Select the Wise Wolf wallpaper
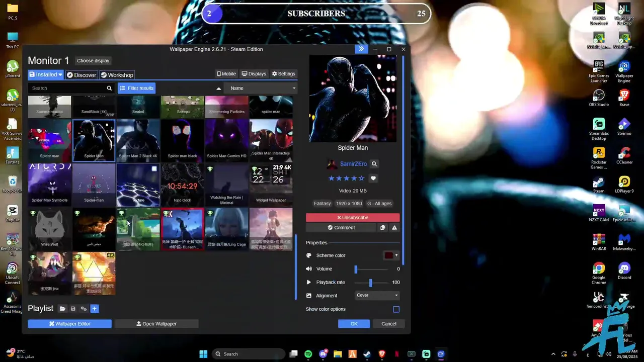This screenshot has width=644, height=362. pyautogui.click(x=49, y=229)
